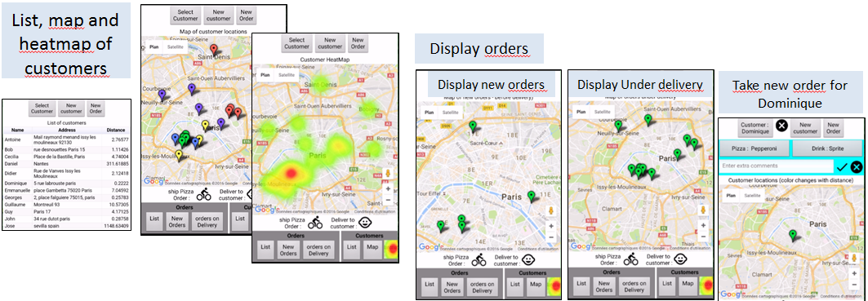Open the Customer : Dominique selector
Image resolution: width=868 pixels, height=301 pixels.
[755, 128]
